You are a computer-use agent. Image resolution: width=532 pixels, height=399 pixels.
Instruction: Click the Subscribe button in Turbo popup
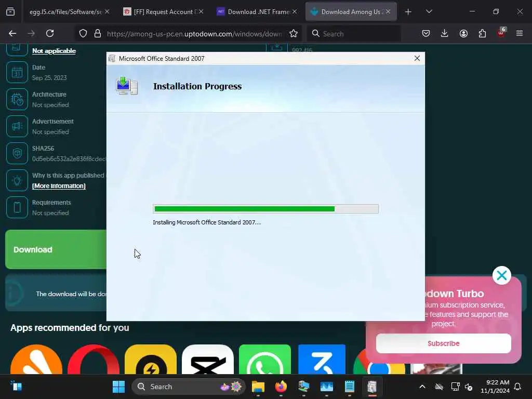[444, 343]
